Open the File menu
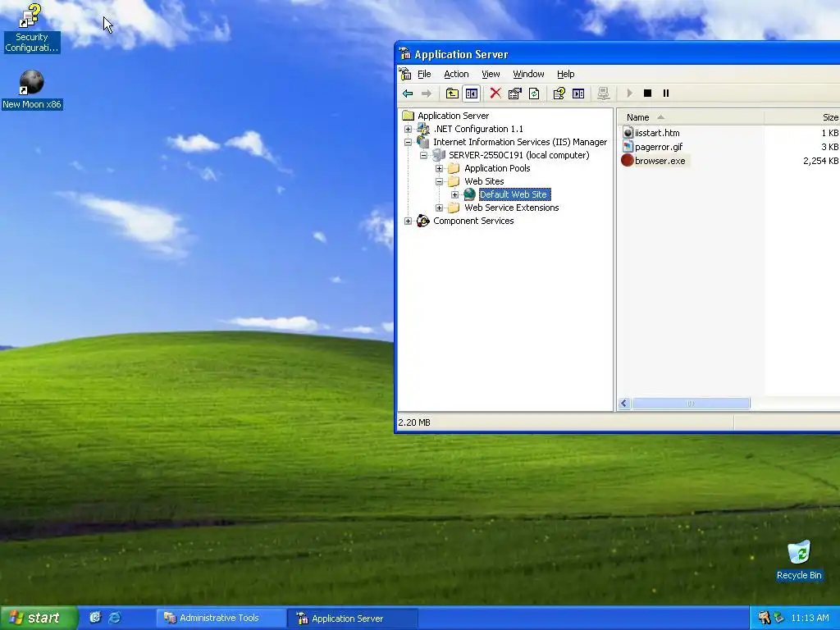Image resolution: width=840 pixels, height=630 pixels. click(x=424, y=74)
